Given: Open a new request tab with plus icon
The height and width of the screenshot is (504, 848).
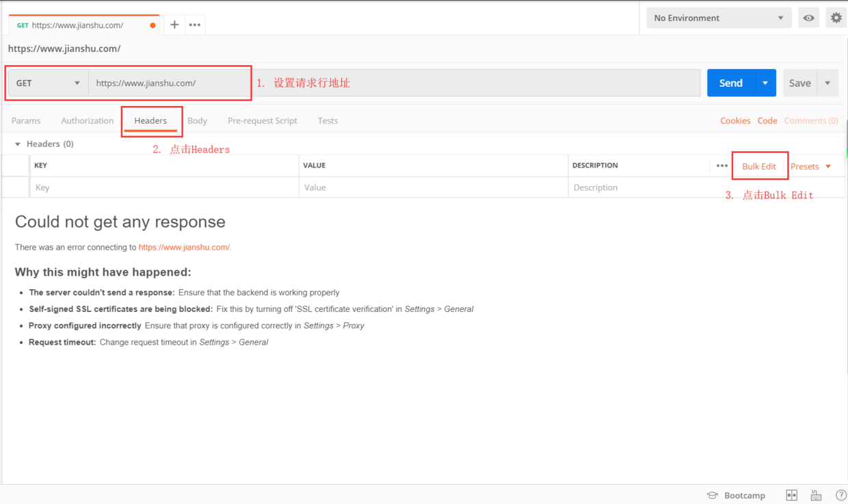Looking at the screenshot, I should click(174, 25).
